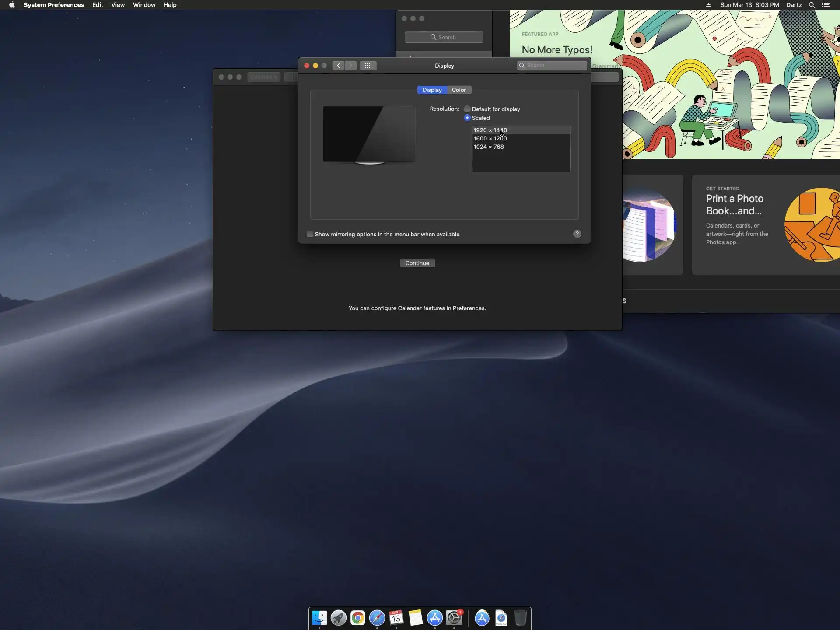Select the Scaled radio button

point(467,118)
